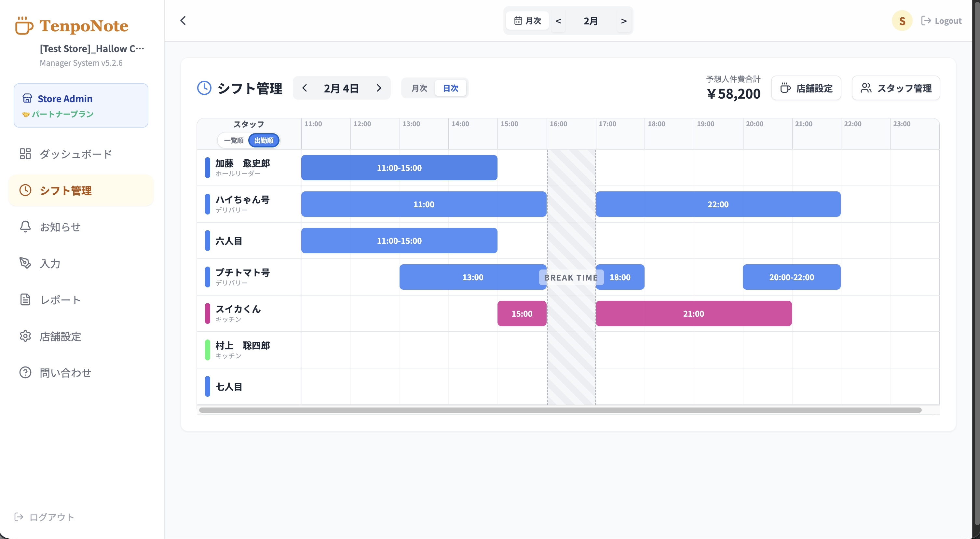Go to previous month with < beside 2月
The image size is (980, 539).
tap(558, 21)
